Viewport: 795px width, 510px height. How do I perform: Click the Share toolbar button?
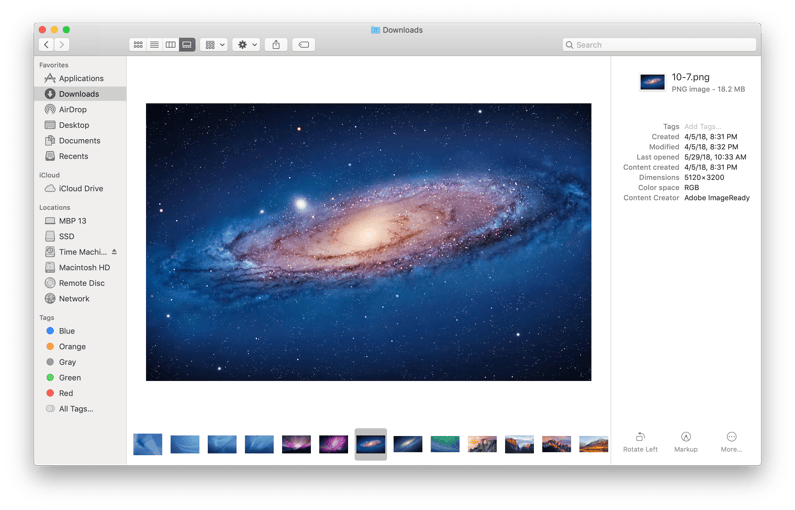tap(276, 45)
